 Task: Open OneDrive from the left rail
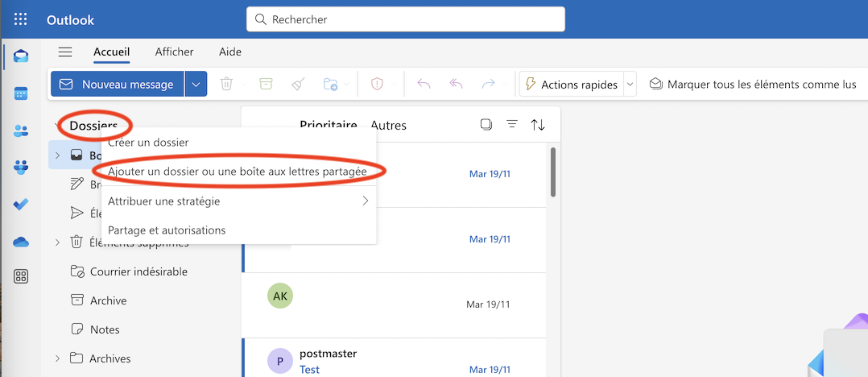tap(21, 242)
